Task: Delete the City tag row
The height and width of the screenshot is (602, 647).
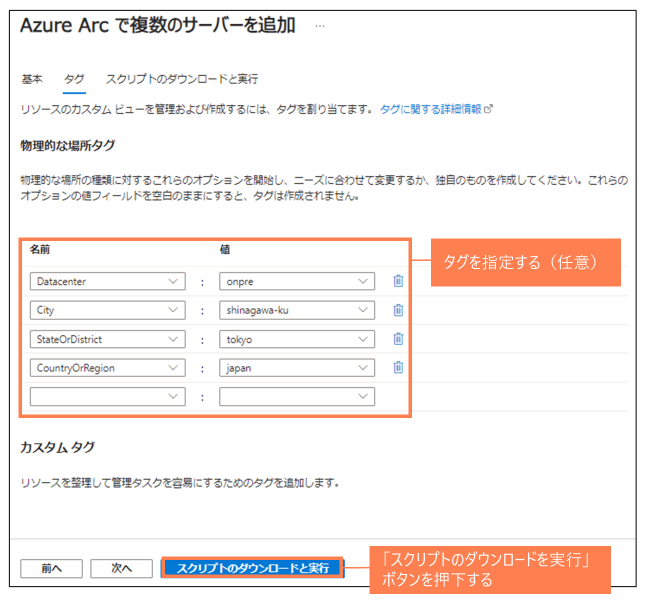Action: (x=398, y=310)
